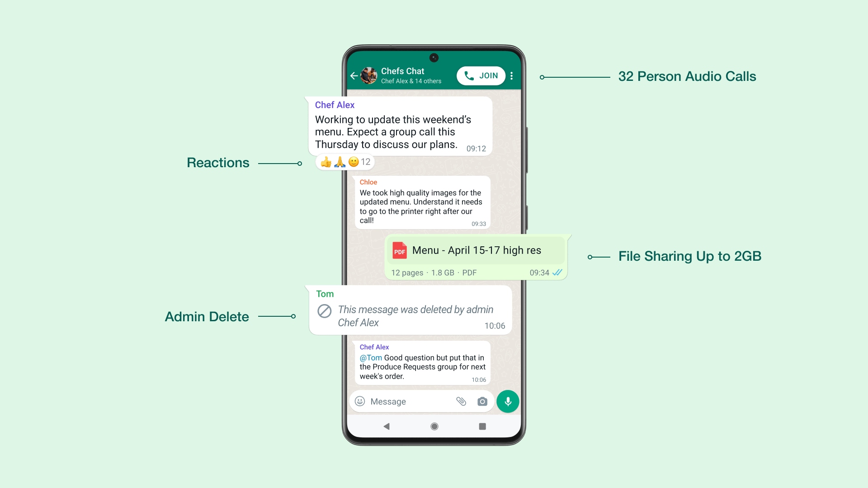Expand the deleted message details
The height and width of the screenshot is (488, 868).
408,310
